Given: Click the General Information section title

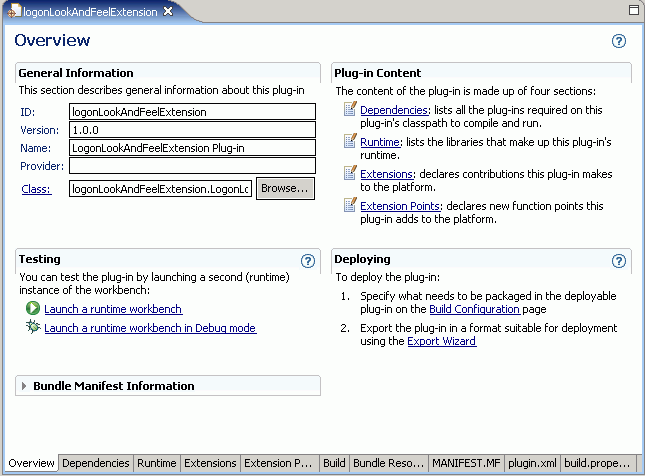Looking at the screenshot, I should click(x=76, y=73).
